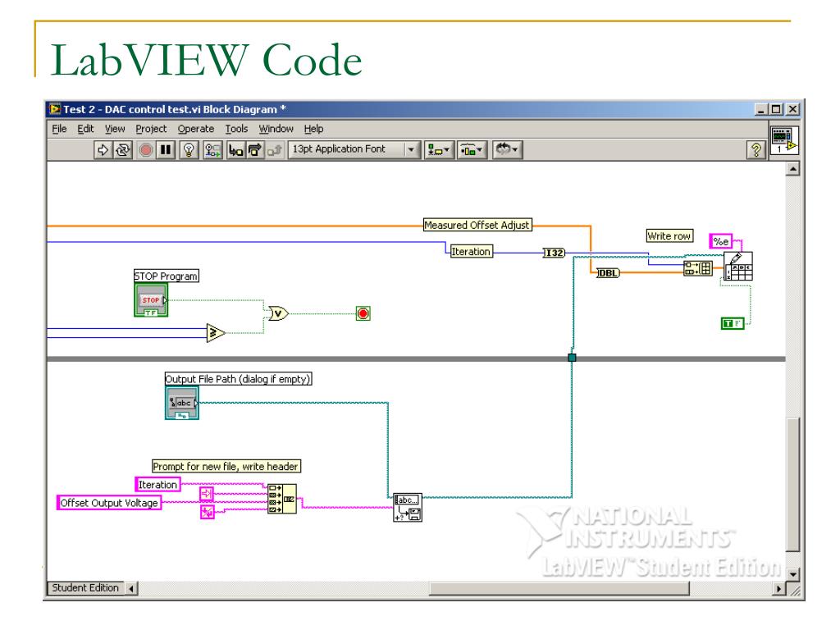840x630 pixels.
Task: Open the Distribute Objects dropdown
Action: (x=472, y=150)
